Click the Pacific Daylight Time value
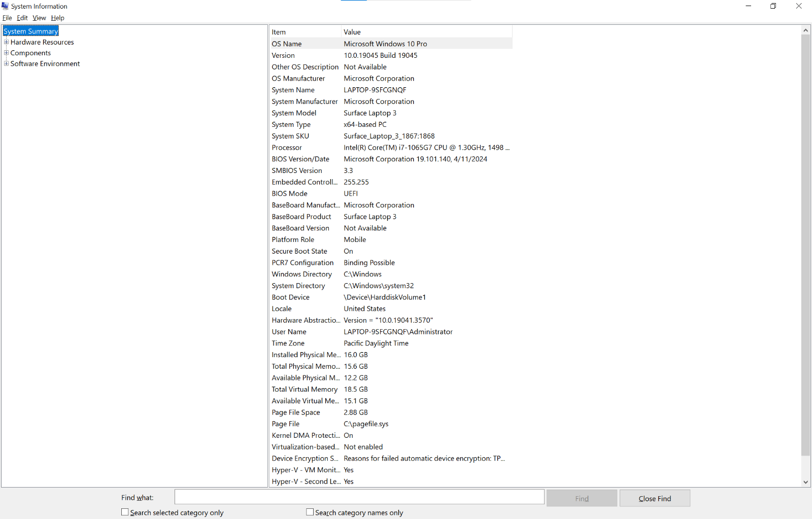Viewport: 812px width, 519px height. tap(376, 343)
